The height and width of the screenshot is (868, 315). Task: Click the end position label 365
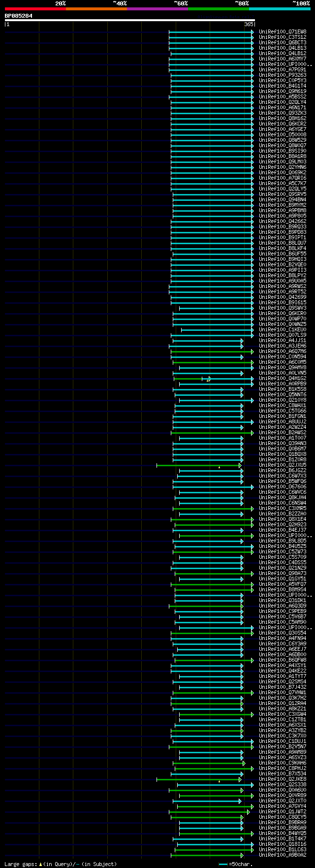click(x=249, y=24)
